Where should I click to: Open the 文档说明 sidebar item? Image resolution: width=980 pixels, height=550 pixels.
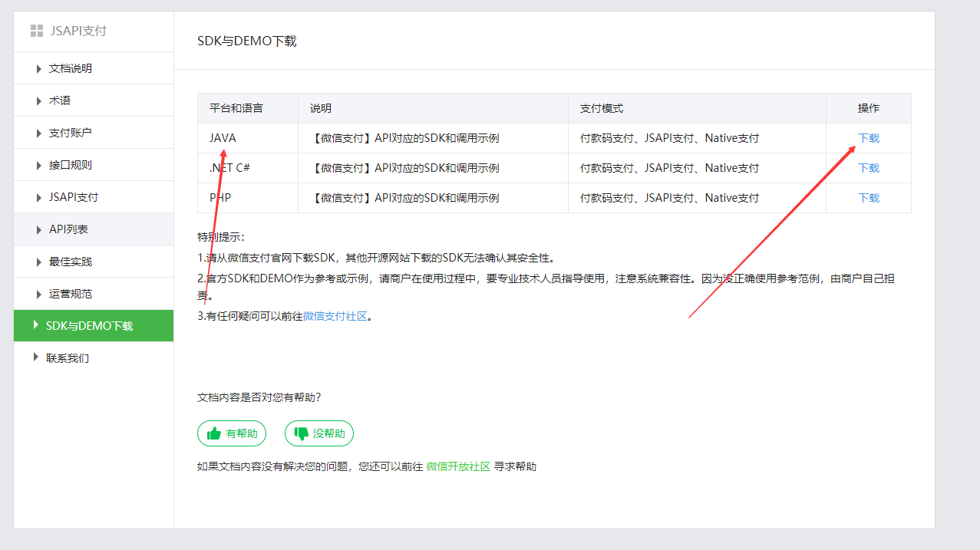point(94,68)
